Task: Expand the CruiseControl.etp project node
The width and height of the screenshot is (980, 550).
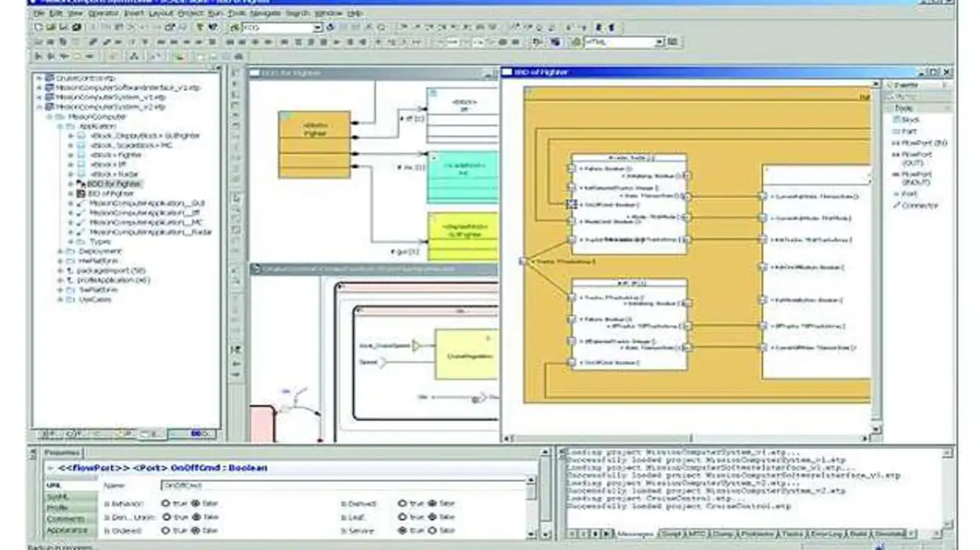Action: coord(38,78)
